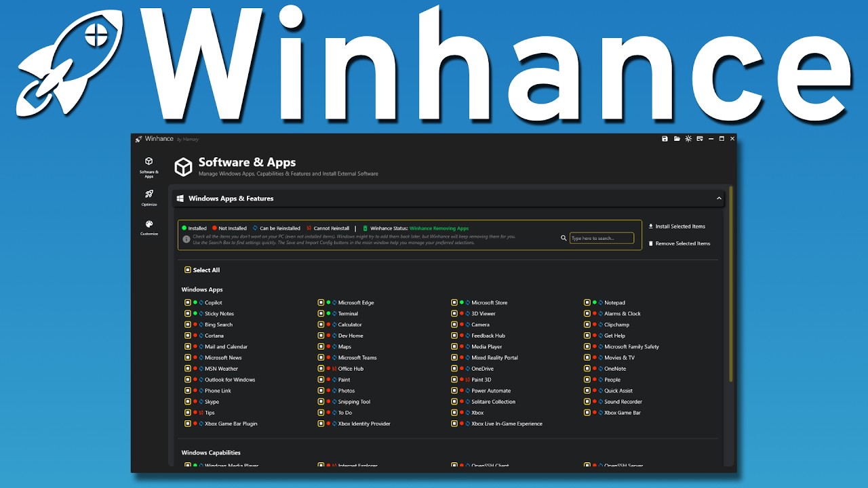Click the vertical scrollbar of the app list
868x488 pixels.
[730, 285]
